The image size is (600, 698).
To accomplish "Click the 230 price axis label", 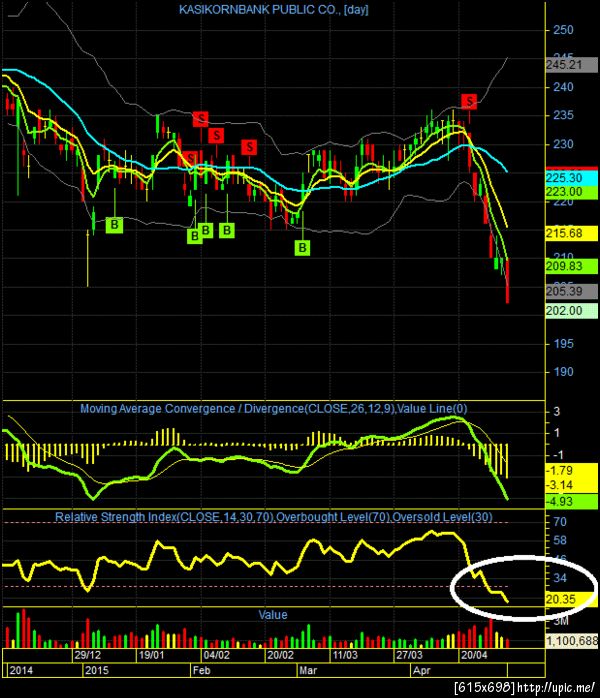I will pos(563,144).
